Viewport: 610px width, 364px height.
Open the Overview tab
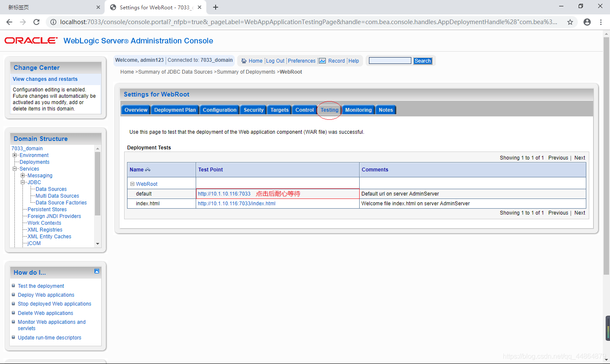[136, 110]
